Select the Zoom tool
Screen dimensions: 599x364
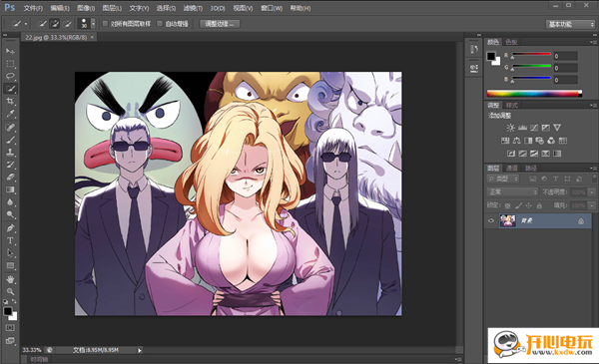(x=10, y=291)
